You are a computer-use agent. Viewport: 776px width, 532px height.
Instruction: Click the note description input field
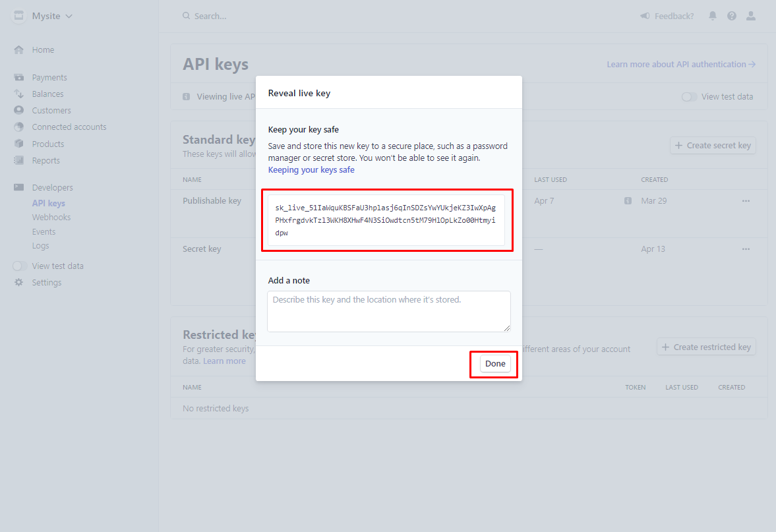388,310
